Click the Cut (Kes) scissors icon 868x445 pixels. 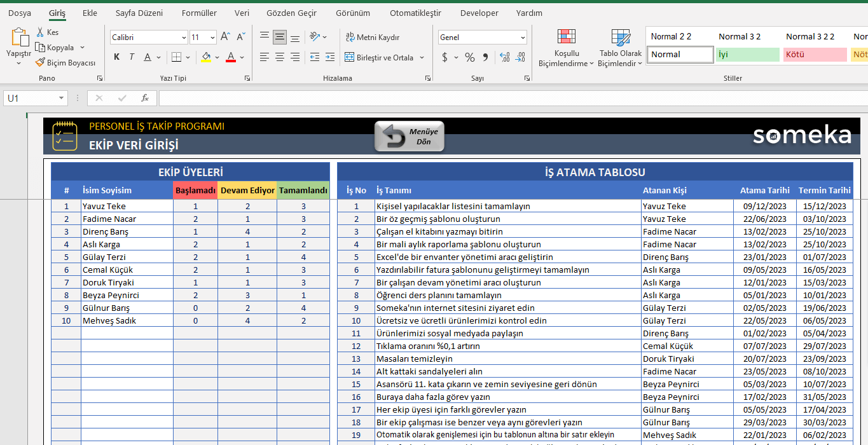point(41,32)
